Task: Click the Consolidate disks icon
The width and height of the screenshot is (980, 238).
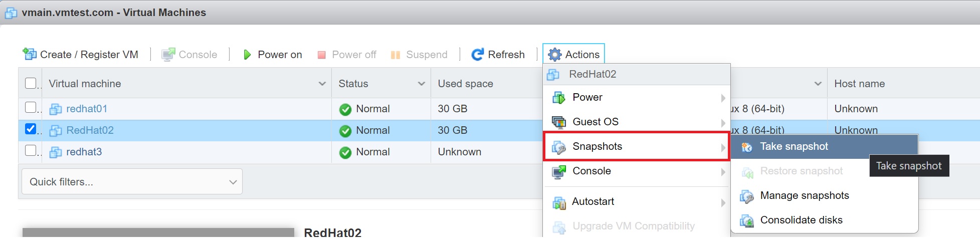Action: point(747,220)
